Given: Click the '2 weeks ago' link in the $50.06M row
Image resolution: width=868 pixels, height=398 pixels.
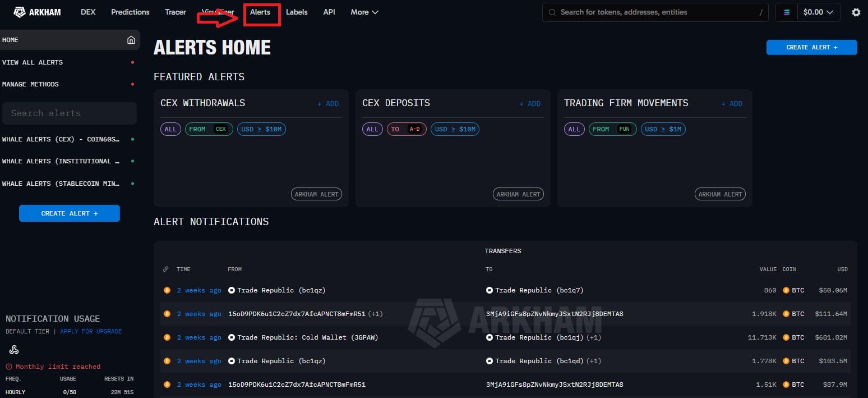Looking at the screenshot, I should pyautogui.click(x=199, y=290).
